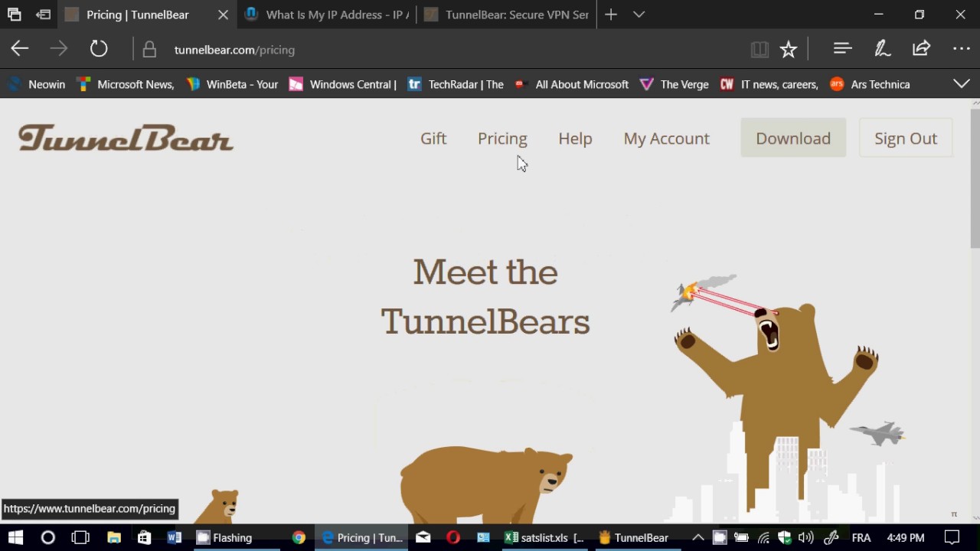Image resolution: width=980 pixels, height=551 pixels.
Task: Click the small pi symbol on page
Action: [954, 514]
